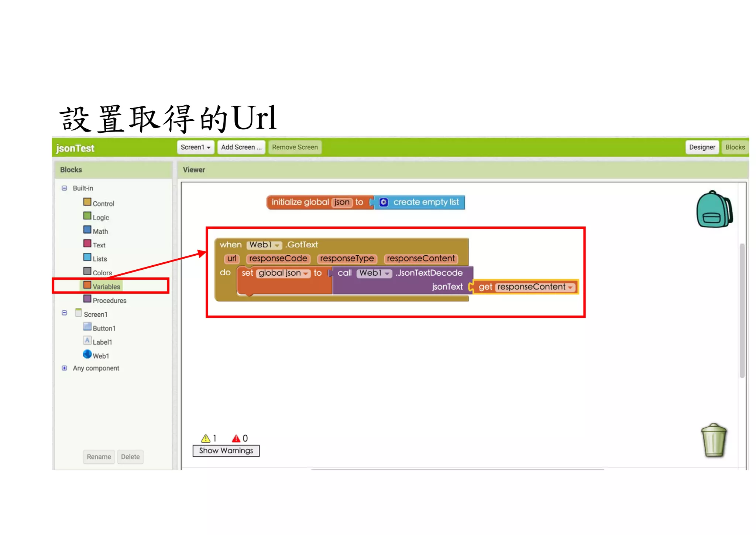The height and width of the screenshot is (535, 756).
Task: Click the trash can icon
Action: (714, 440)
